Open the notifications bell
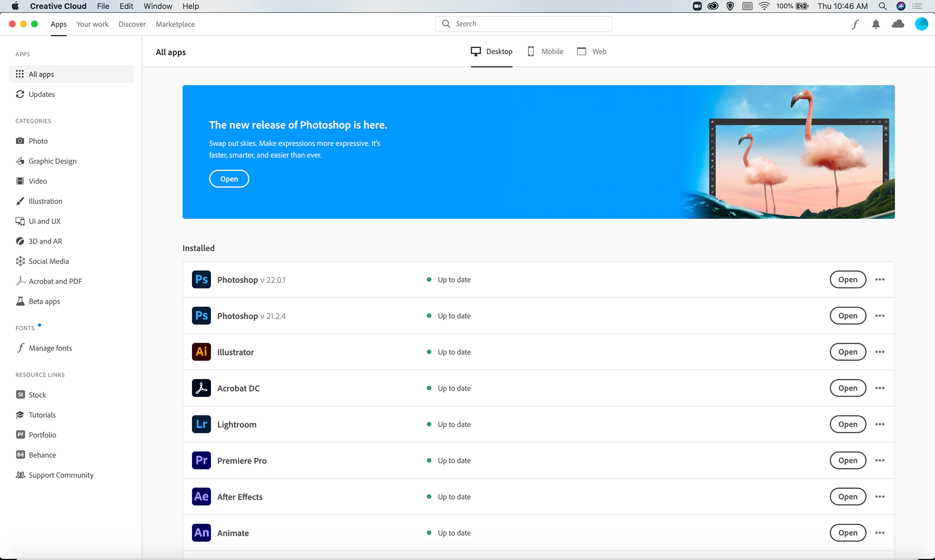 click(876, 24)
